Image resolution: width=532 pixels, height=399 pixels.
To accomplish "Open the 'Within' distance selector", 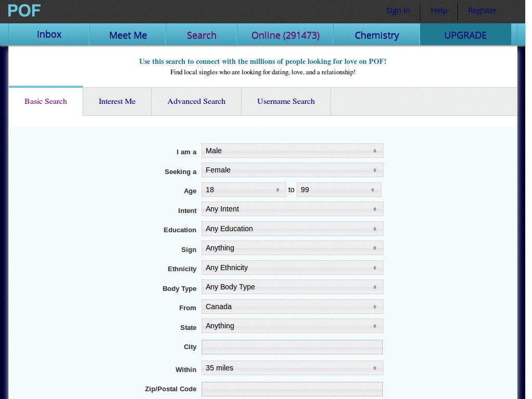I will pyautogui.click(x=292, y=367).
